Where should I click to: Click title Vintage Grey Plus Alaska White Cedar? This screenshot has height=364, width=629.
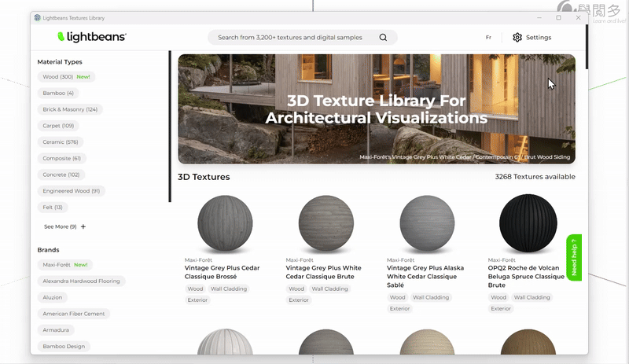[x=425, y=277]
